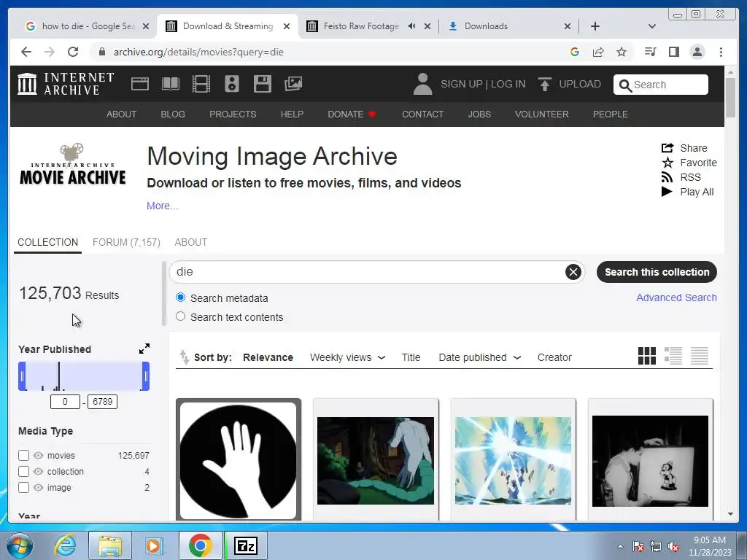
Task: Switch to the Downloads browser tab
Action: pos(508,26)
